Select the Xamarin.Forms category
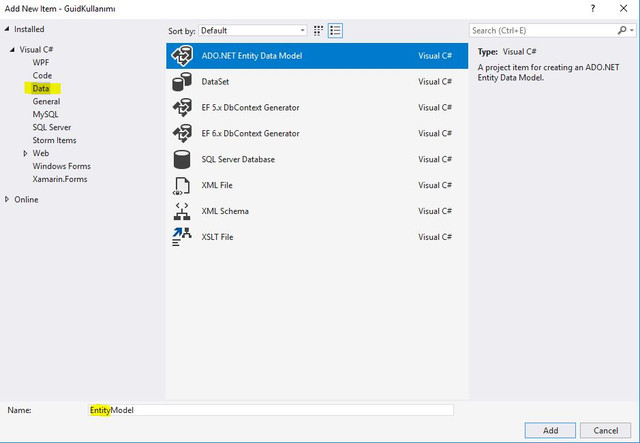The image size is (640, 443). click(60, 179)
